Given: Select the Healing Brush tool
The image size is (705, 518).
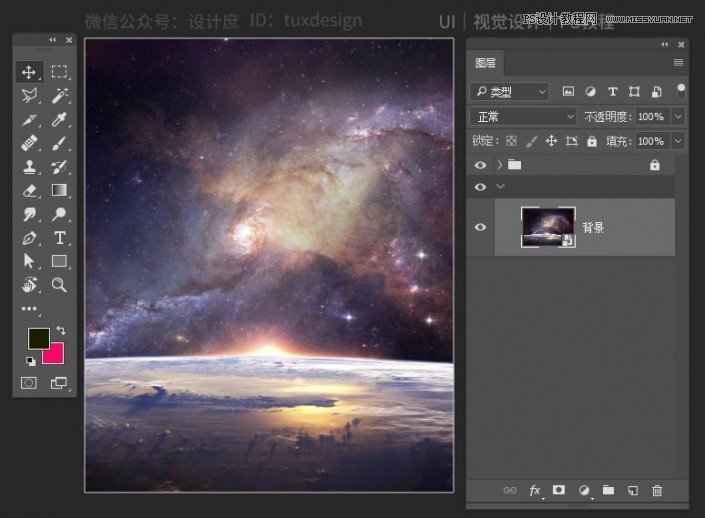Looking at the screenshot, I should [29, 143].
